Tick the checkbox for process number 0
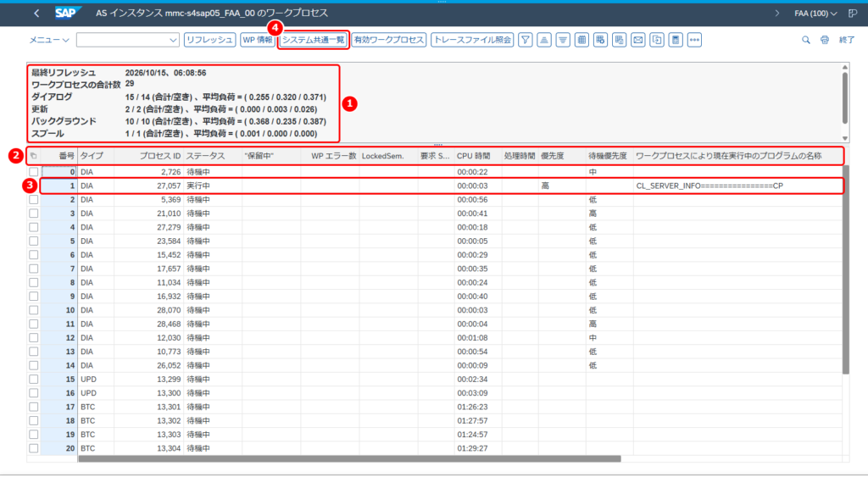The height and width of the screenshot is (477, 868). pos(34,172)
